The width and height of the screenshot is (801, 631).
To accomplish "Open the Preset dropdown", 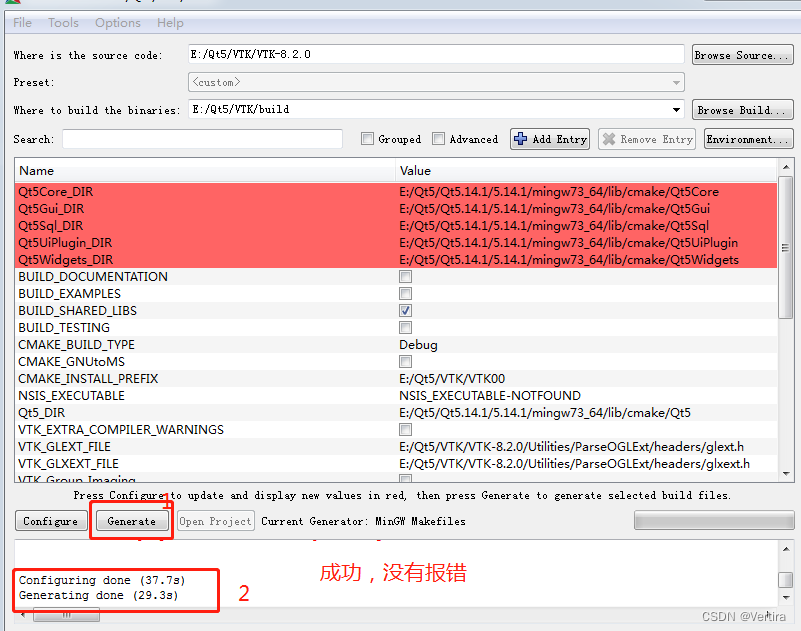I will tap(676, 81).
